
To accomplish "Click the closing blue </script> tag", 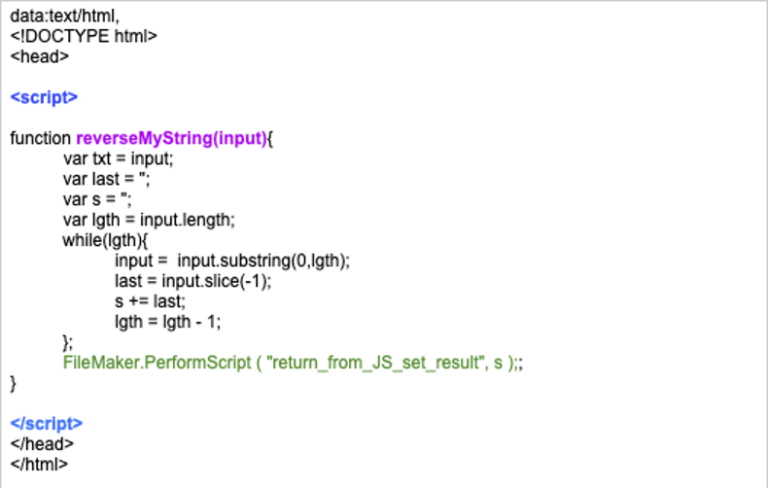I will point(47,423).
